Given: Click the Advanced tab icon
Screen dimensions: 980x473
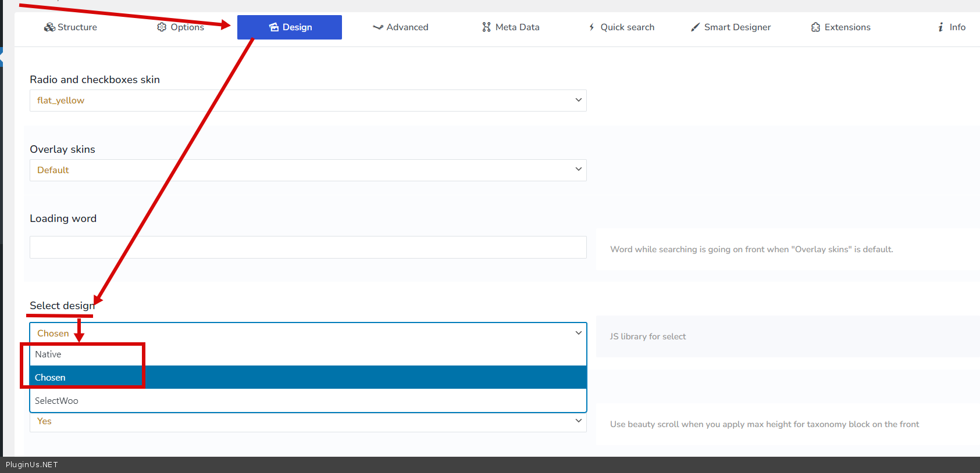Looking at the screenshot, I should point(378,27).
